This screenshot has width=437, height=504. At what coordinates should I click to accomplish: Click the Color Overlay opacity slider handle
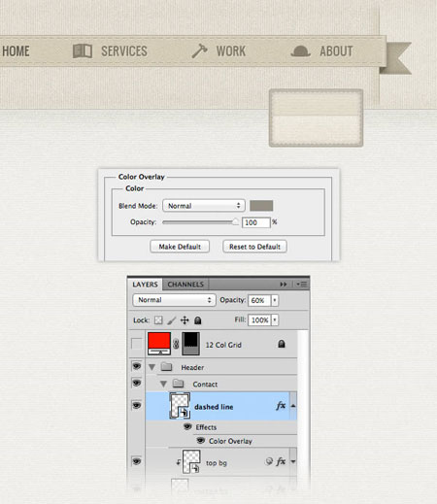pyautogui.click(x=235, y=221)
